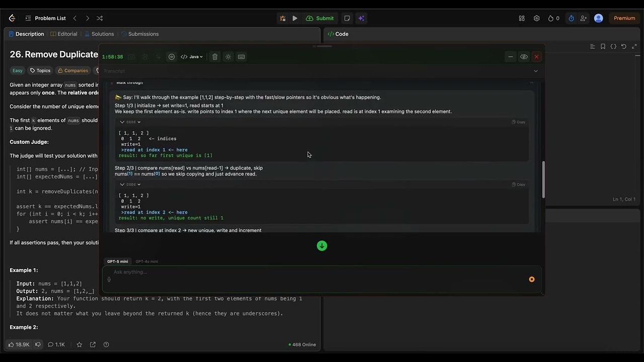Click the green scroll-down arrow button

click(x=322, y=246)
